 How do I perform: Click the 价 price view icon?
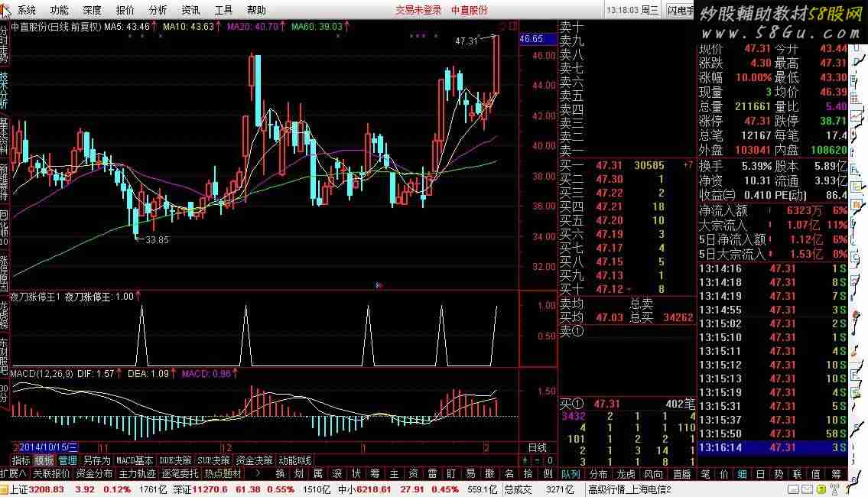[723, 474]
